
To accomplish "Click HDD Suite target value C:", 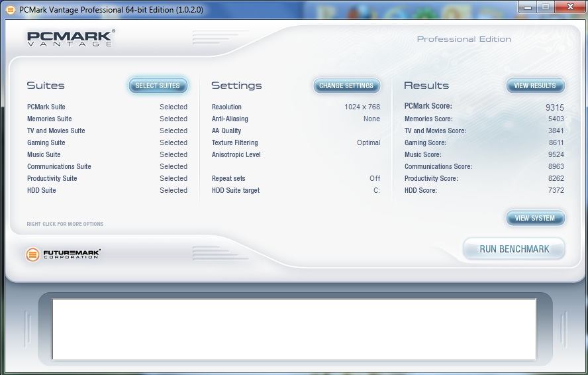I will [x=377, y=191].
